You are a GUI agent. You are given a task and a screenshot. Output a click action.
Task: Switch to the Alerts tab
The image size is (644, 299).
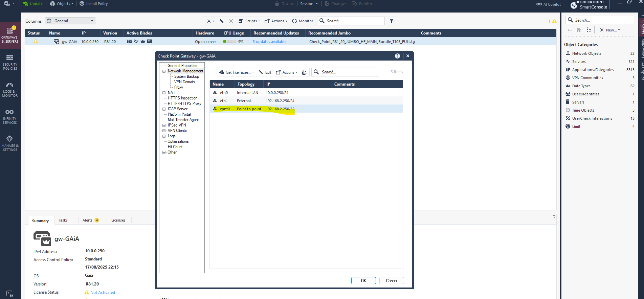(x=91, y=220)
